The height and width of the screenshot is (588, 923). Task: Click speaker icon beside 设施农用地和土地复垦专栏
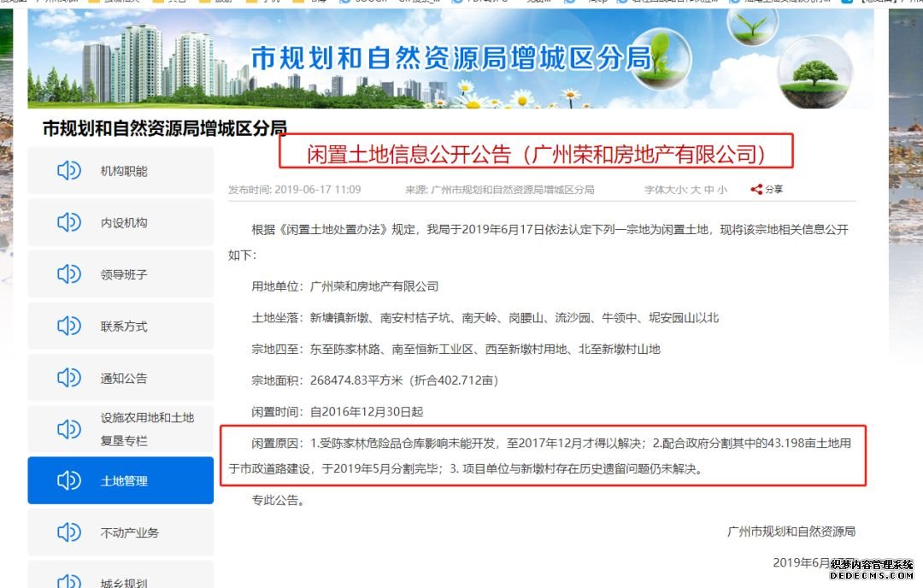pyautogui.click(x=69, y=429)
